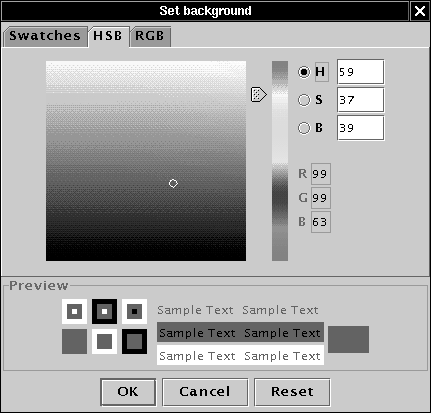Screen dimensions: 431x413
Task: Click the blue value field showing 63
Action: pos(321,222)
